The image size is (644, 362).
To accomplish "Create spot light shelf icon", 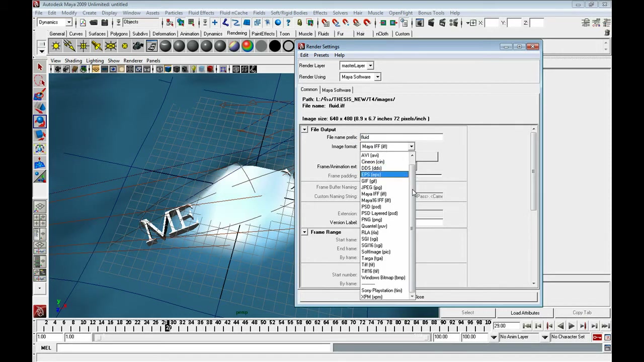I will point(97,46).
